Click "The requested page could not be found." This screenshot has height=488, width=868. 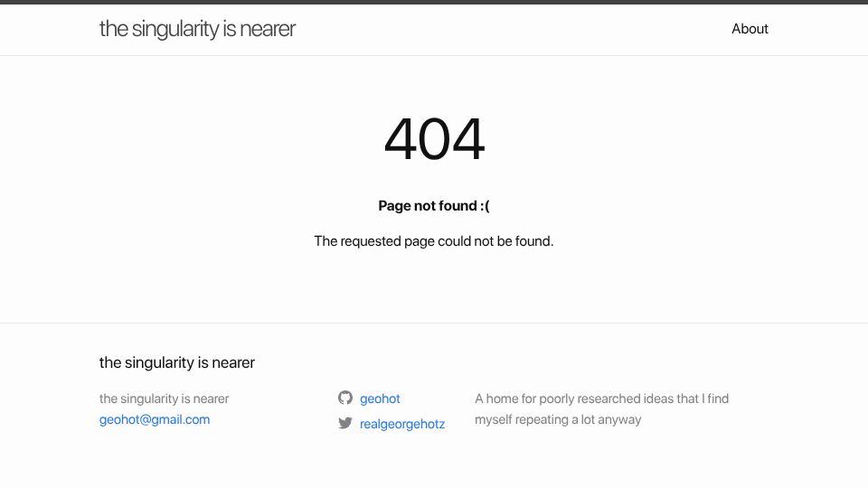pyautogui.click(x=434, y=241)
